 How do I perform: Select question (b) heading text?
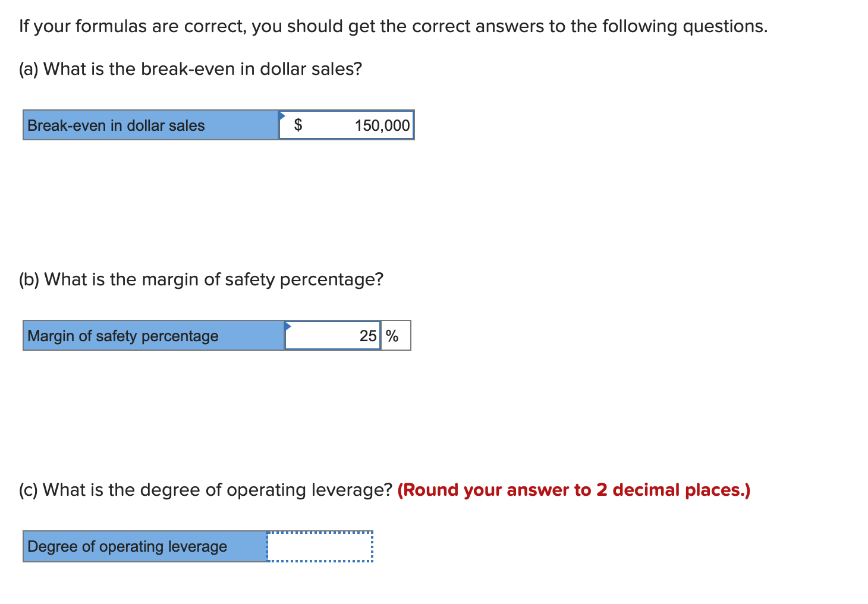(x=201, y=279)
